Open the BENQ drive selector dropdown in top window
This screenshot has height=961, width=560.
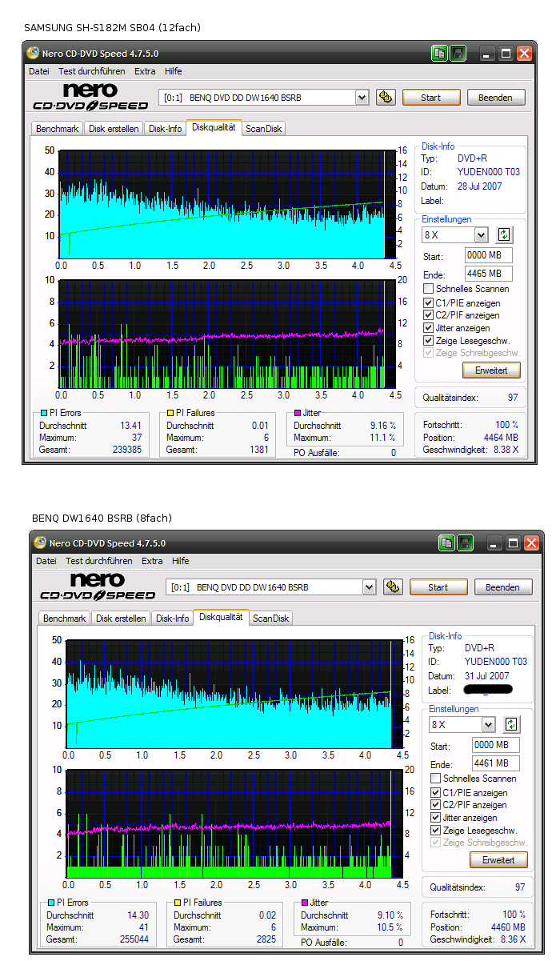coord(362,98)
